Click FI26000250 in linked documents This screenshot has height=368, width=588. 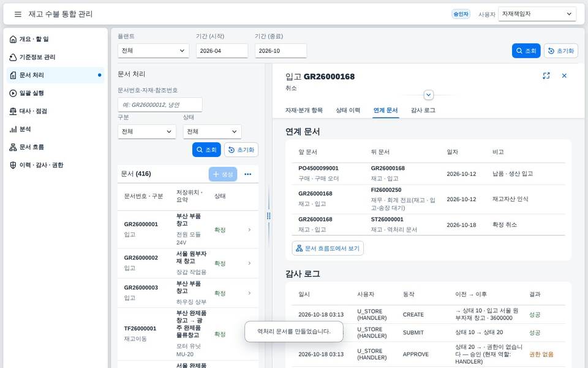click(x=386, y=190)
